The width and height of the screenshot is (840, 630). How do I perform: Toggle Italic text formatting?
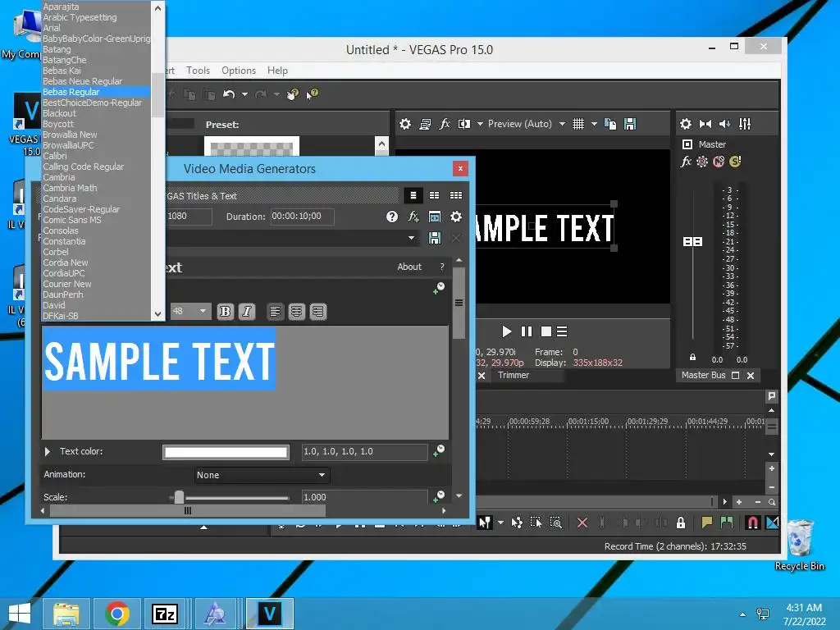coord(247,311)
